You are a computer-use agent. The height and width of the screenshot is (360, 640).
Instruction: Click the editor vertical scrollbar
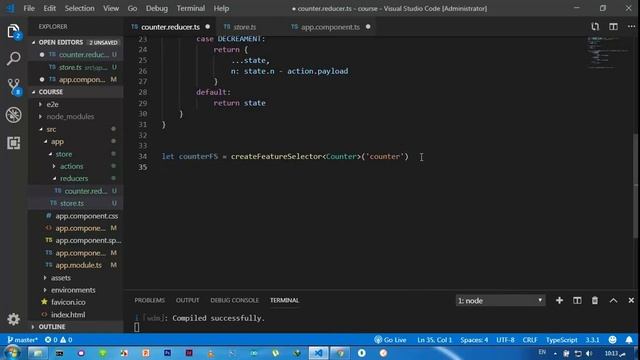(637, 186)
